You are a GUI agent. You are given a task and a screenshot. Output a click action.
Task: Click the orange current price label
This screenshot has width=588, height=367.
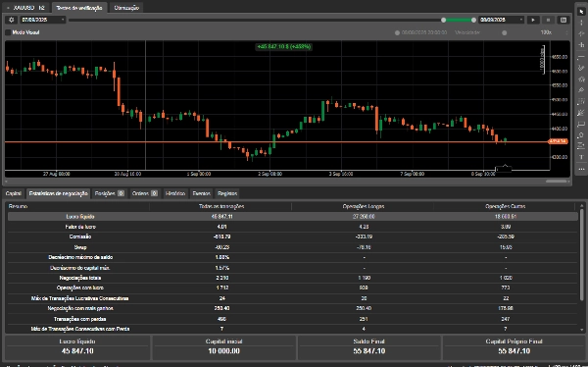pos(559,141)
